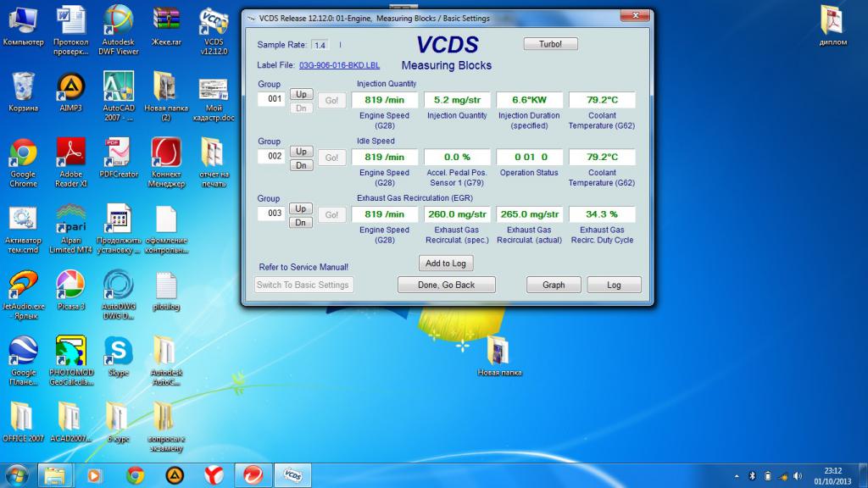Open the VCDS v12.12.0 desktop shortcut
The width and height of the screenshot is (868, 488).
214,31
